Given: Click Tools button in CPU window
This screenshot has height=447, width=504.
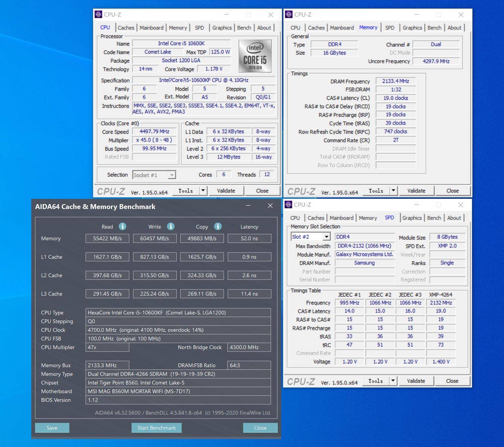Looking at the screenshot, I should pyautogui.click(x=185, y=191).
